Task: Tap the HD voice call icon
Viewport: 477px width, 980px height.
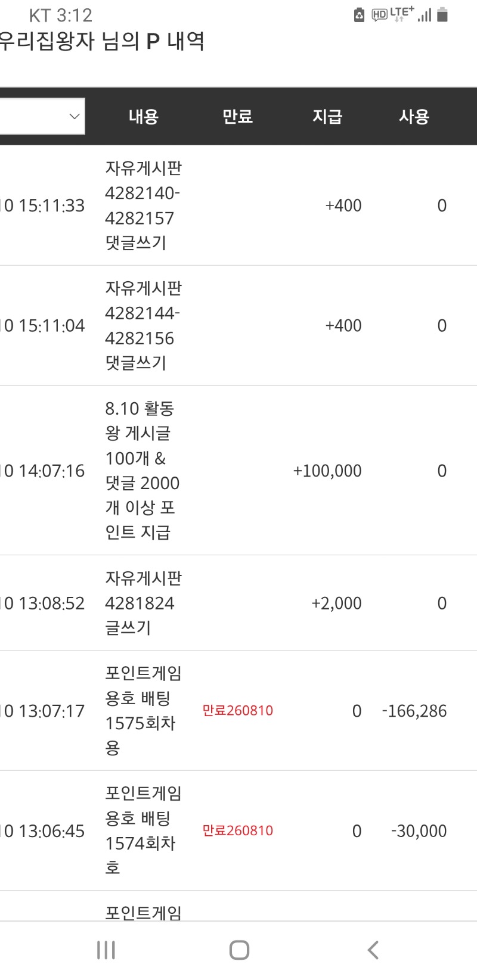Action: point(379,15)
